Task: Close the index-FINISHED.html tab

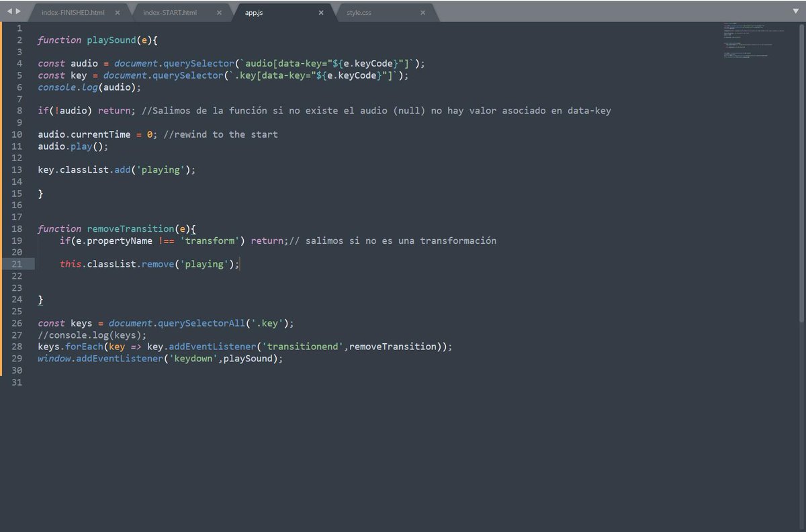Action: pyautogui.click(x=118, y=13)
